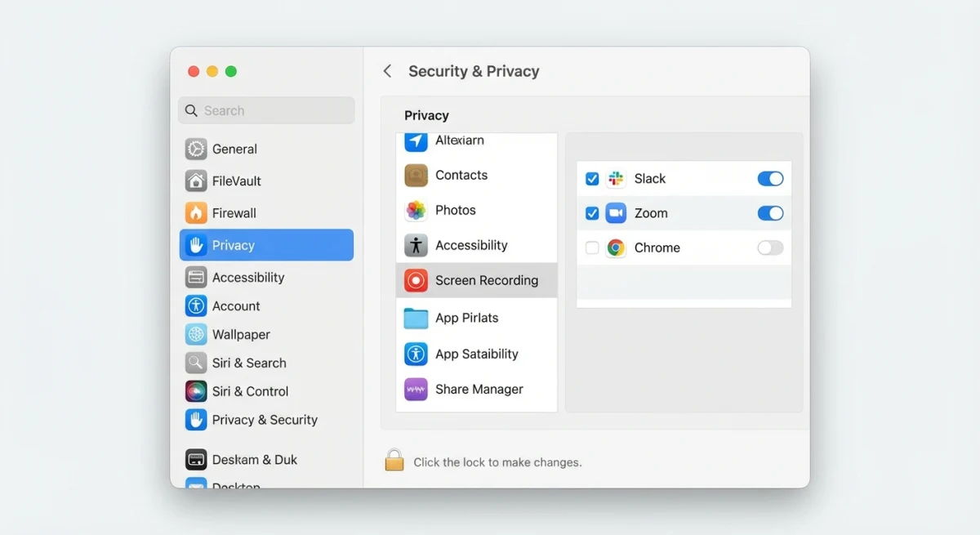Click the hand icon in highlighted Privacy row
Image resolution: width=980 pixels, height=535 pixels.
click(x=196, y=245)
